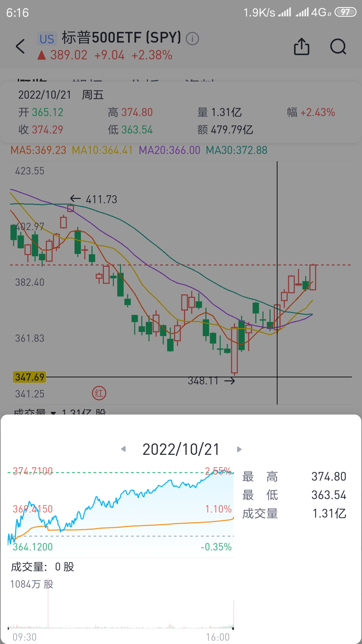
Task: Tap the 标普500ETF (SPY) title
Action: point(121,38)
